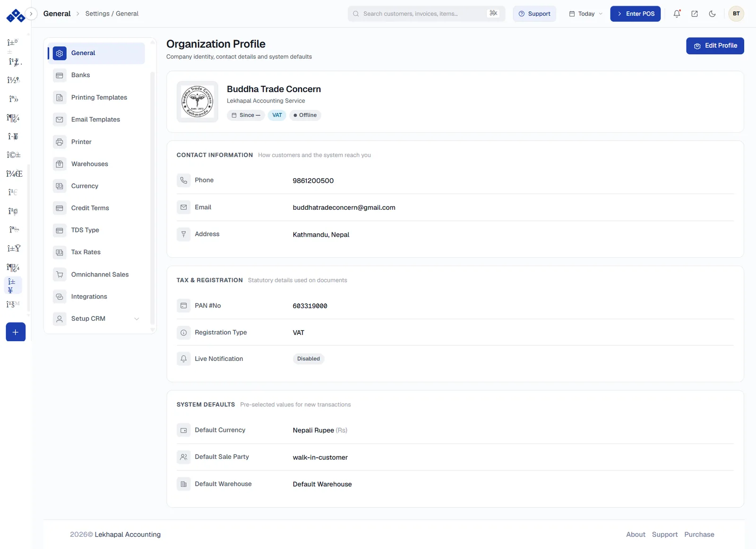Click the Since badge
Screen dimensions: 756x549
click(246, 115)
